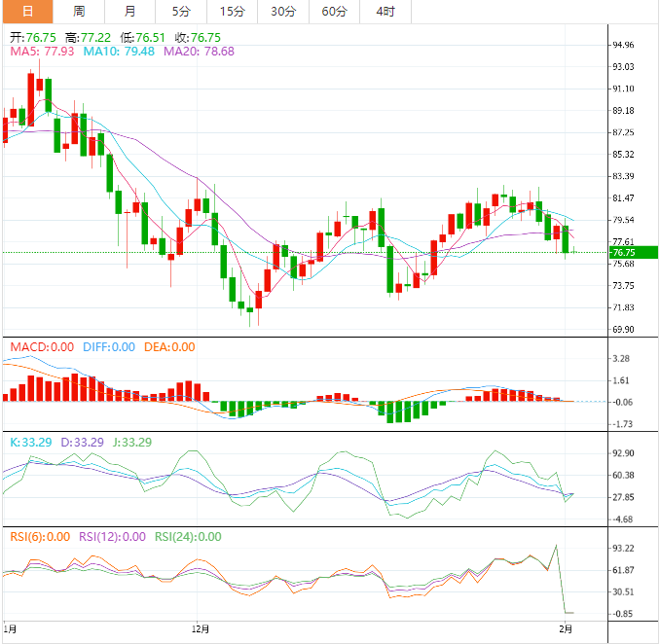Open the 30分 interval tab
The image size is (660, 644).
coord(283,12)
